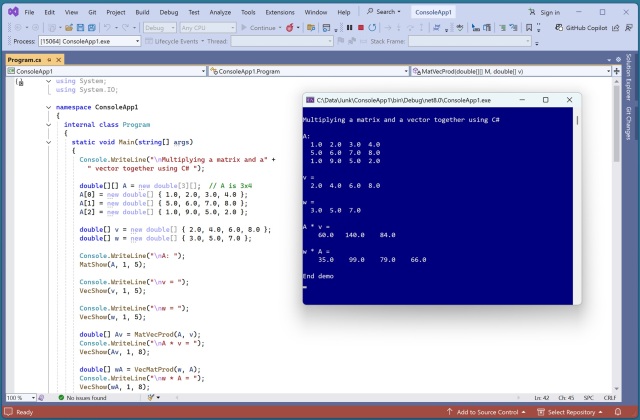This screenshot has height=420, width=640.
Task: Open the Extensions menu
Action: pos(280,12)
